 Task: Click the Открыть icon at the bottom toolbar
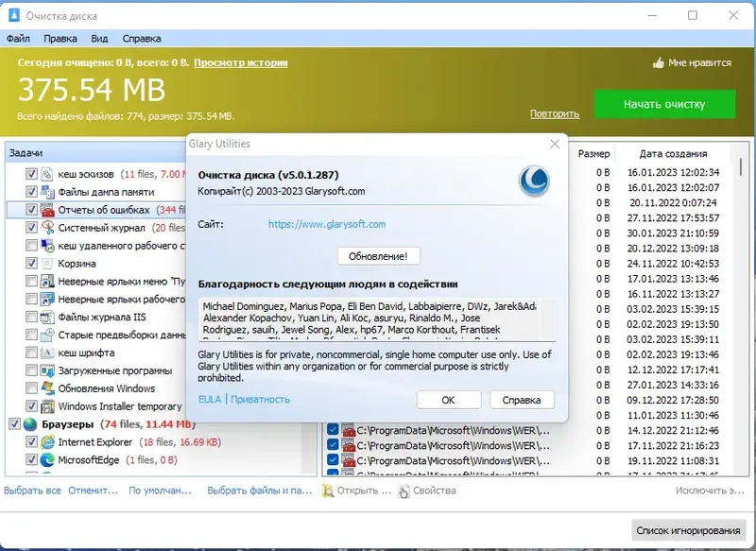coord(327,491)
